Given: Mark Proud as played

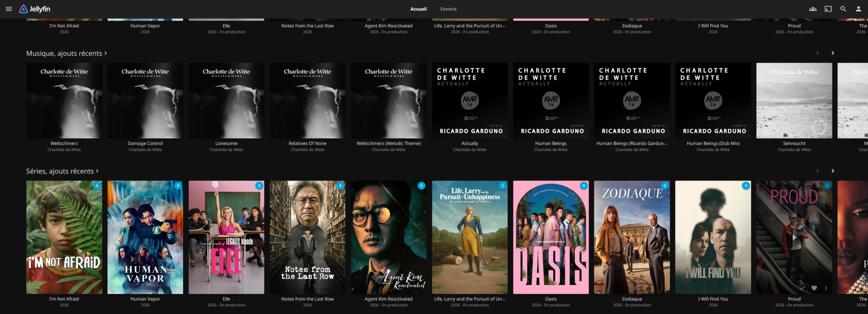Looking at the screenshot, I should coord(802,288).
